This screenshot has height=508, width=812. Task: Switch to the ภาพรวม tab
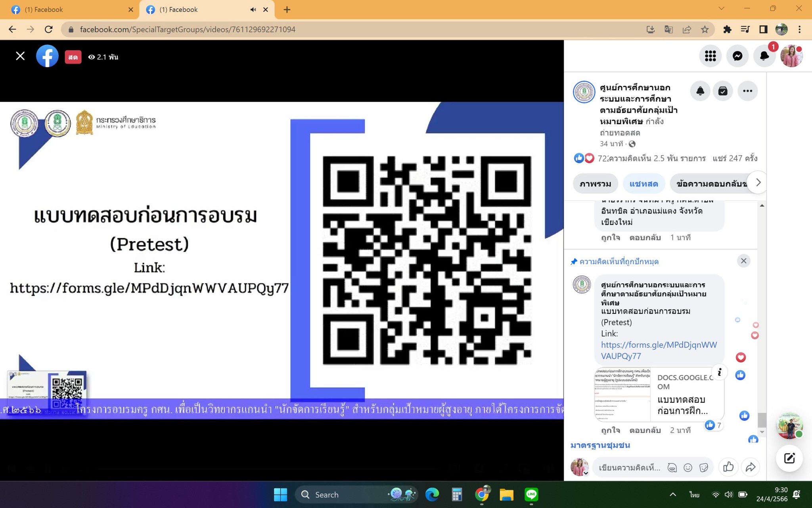[x=595, y=184]
